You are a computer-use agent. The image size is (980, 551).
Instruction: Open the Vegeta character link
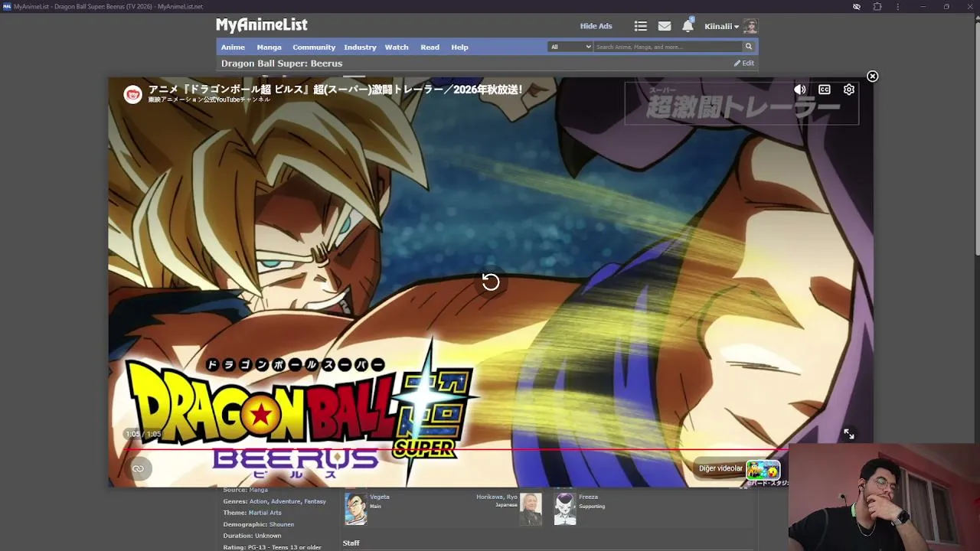tap(380, 497)
